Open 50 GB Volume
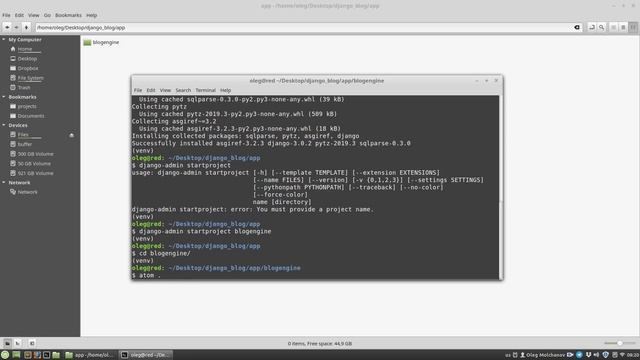Viewport: 640px width, 360px height. click(x=34, y=164)
